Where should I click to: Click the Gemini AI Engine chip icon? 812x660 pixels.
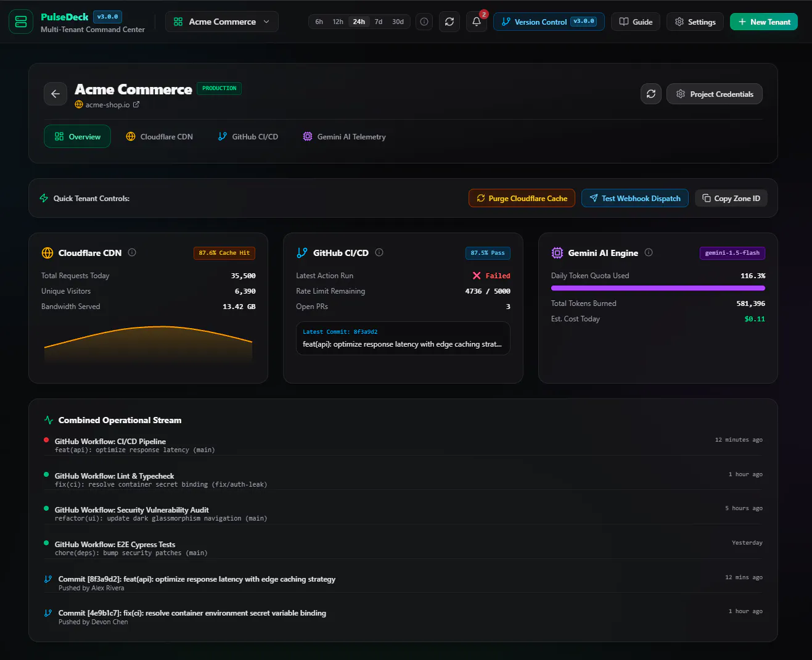click(x=557, y=252)
